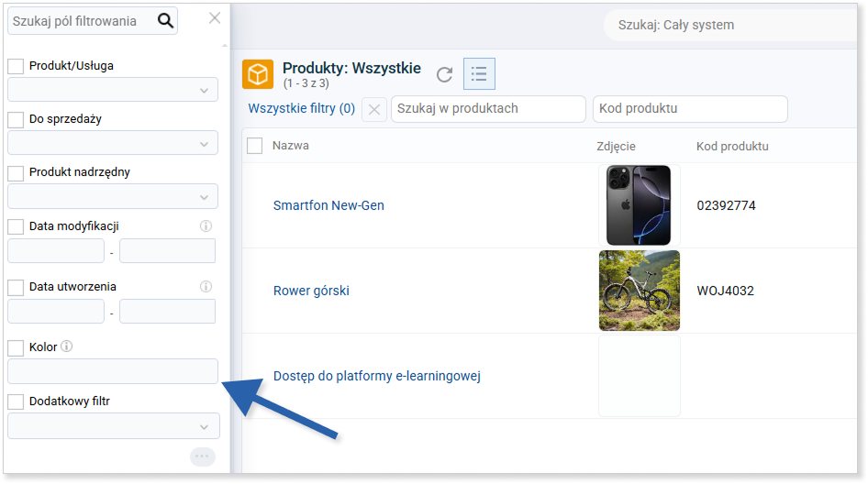Expand the Produkt/Usługa dropdown
Viewport: 868px width, 484px height.
click(113, 90)
